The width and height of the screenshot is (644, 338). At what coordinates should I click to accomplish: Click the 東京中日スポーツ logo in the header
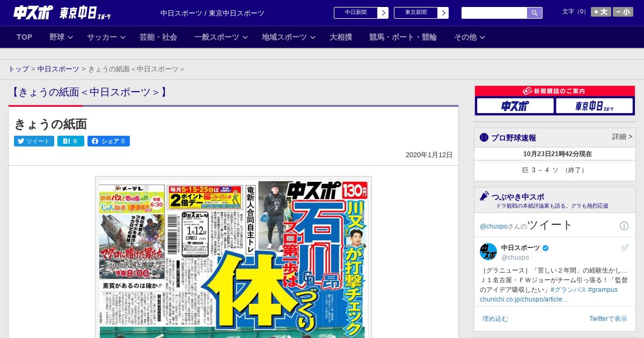[85, 13]
